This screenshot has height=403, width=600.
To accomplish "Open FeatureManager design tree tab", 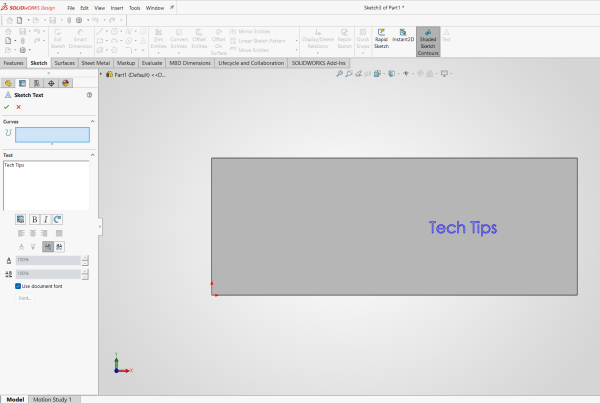I will (8, 83).
